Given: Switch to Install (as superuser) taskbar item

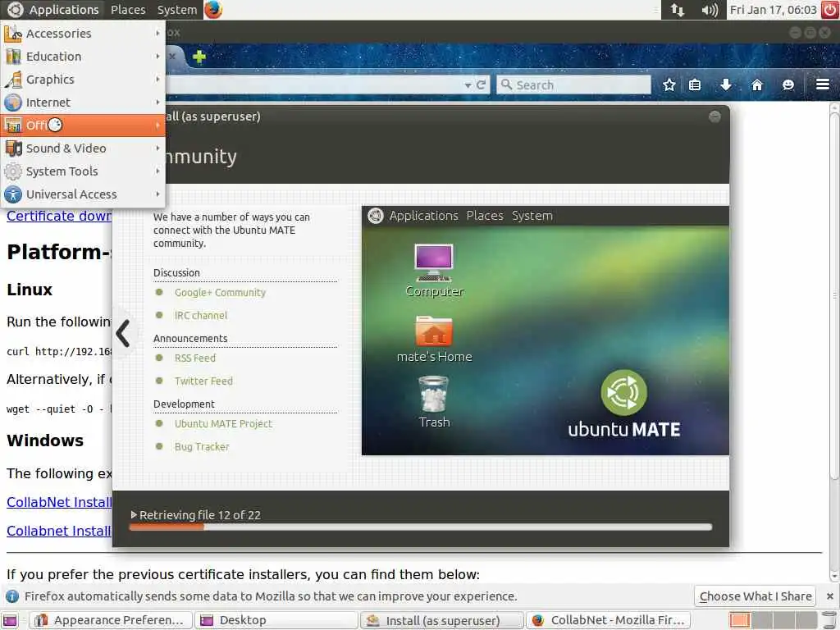Looking at the screenshot, I should coord(442,620).
